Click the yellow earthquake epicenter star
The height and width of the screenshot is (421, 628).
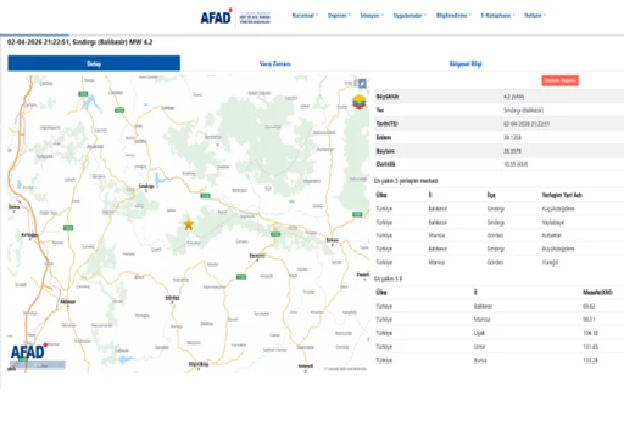coord(188,224)
